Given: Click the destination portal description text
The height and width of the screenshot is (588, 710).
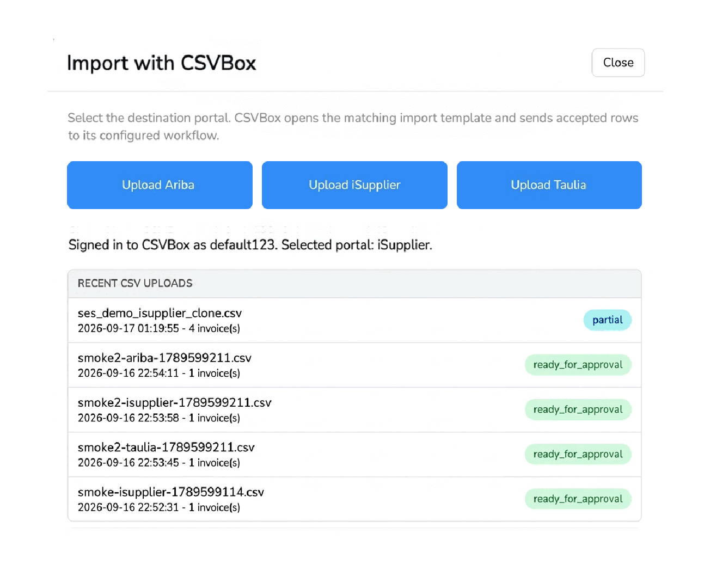Looking at the screenshot, I should pos(353,126).
